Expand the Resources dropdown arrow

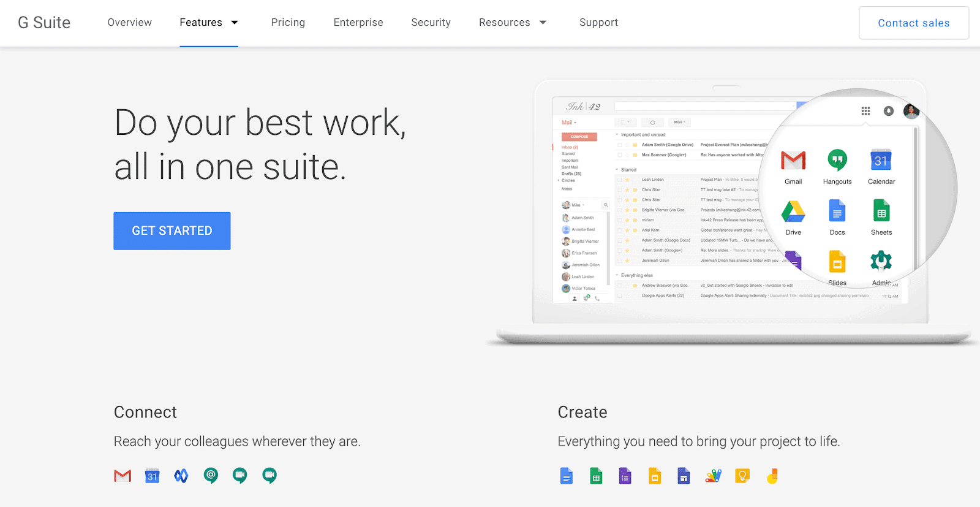point(543,23)
